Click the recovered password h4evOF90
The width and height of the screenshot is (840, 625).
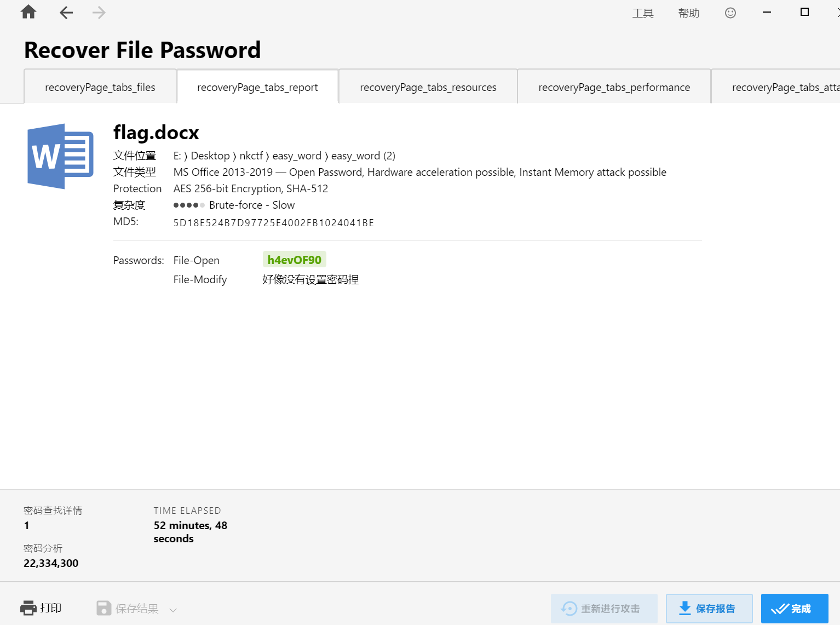(295, 260)
